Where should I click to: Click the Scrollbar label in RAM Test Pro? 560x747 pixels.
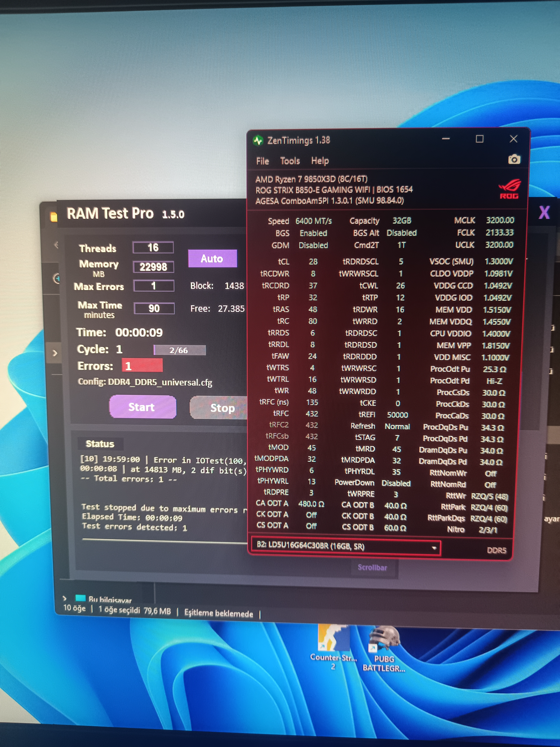(372, 568)
